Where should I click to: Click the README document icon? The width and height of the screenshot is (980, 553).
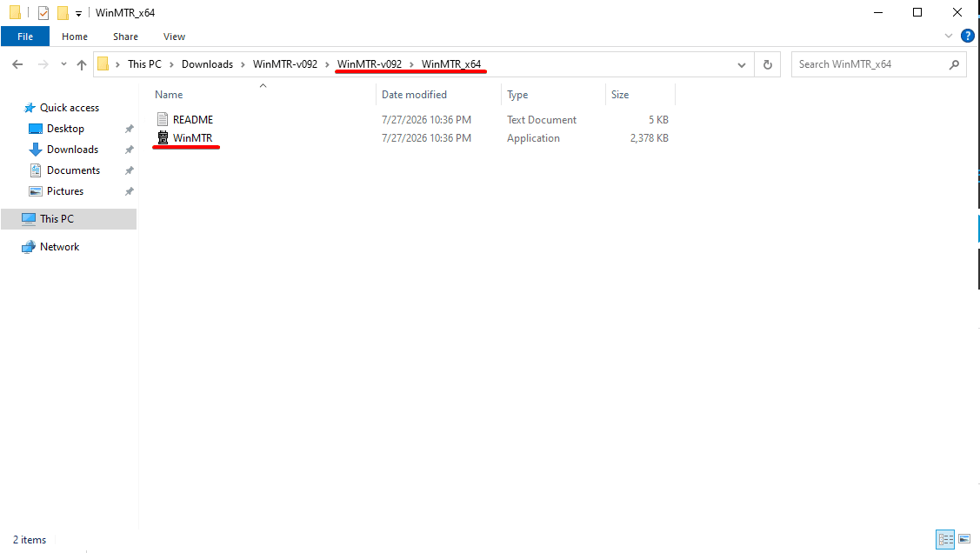coord(163,119)
